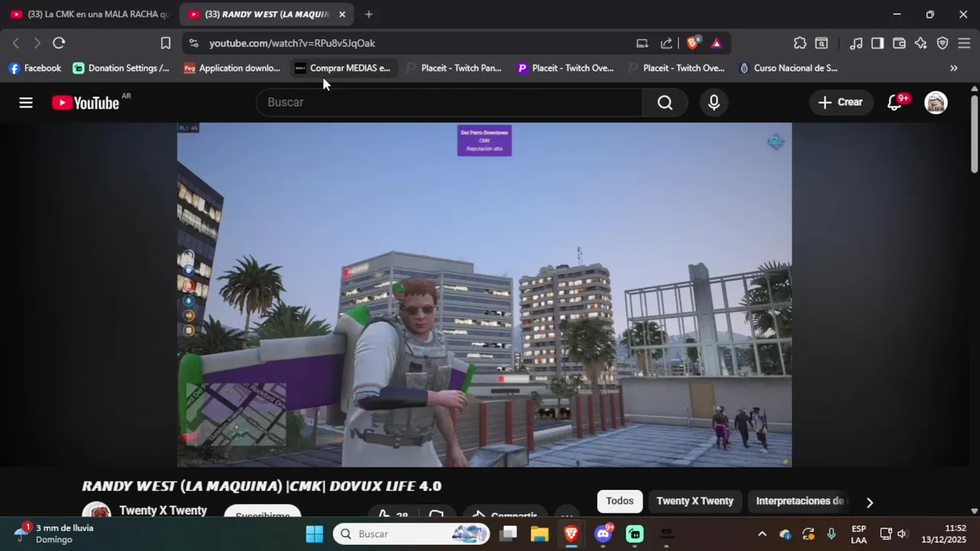Open Brave Rewards triangle icon

coord(717,43)
